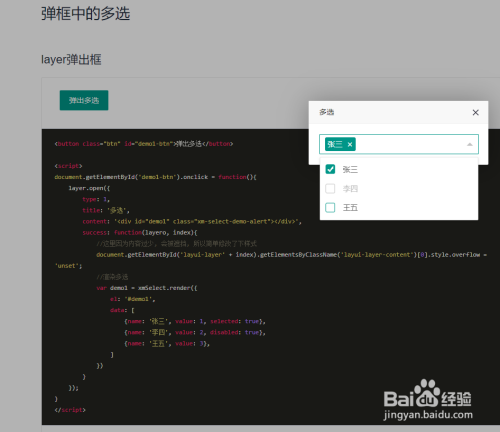Click the 张三 option label in list
The height and width of the screenshot is (432, 500).
[x=350, y=169]
